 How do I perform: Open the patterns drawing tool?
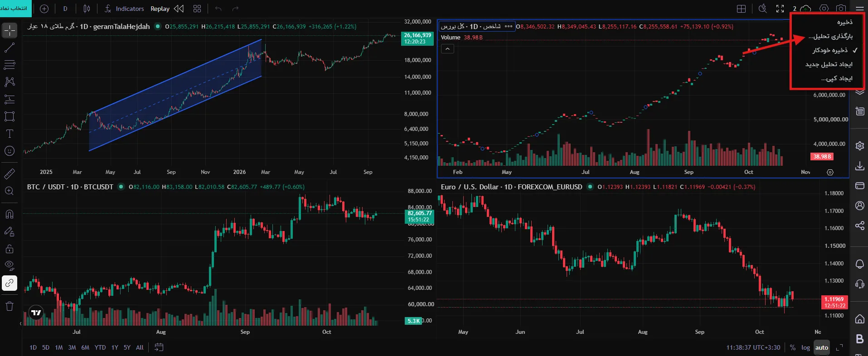(x=10, y=82)
